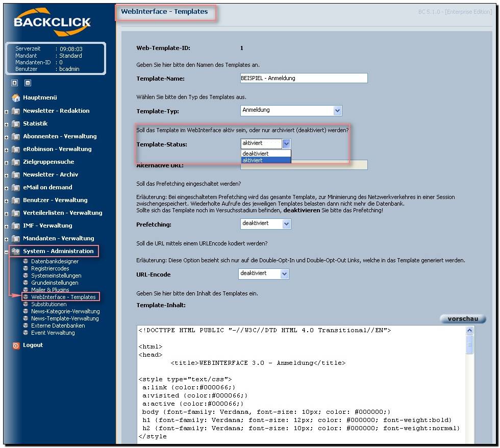Open the Newsletter - Archiv menu
Image resolution: width=500 pixels, height=448 pixels.
tap(51, 175)
